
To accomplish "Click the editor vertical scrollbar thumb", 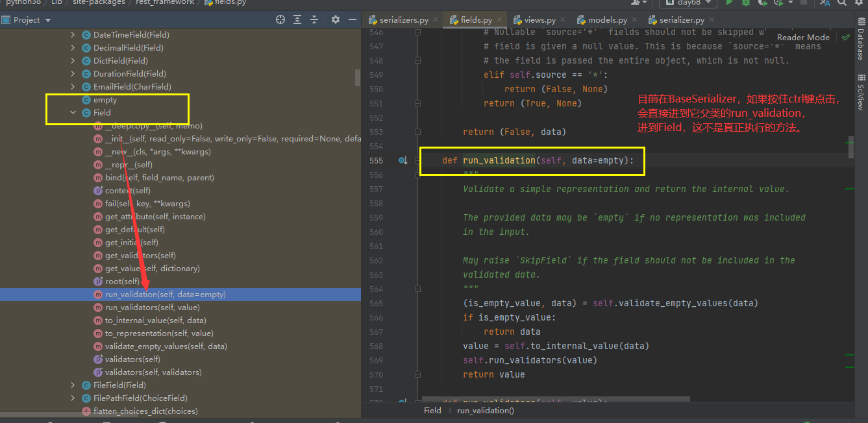I will click(851, 147).
